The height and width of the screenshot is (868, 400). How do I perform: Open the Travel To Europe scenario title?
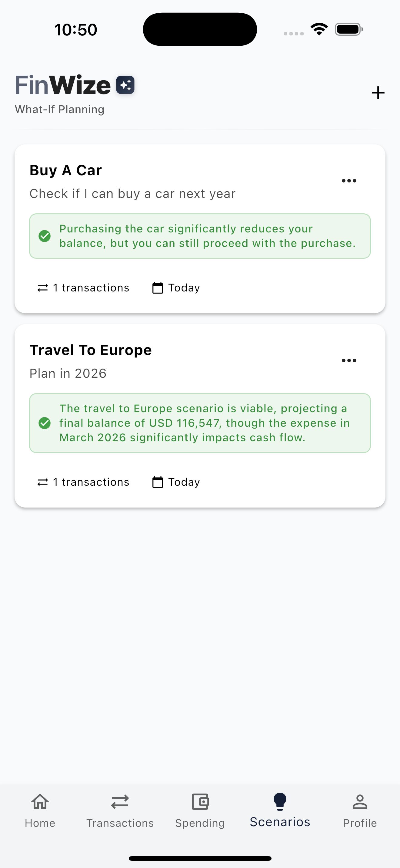pyautogui.click(x=91, y=350)
